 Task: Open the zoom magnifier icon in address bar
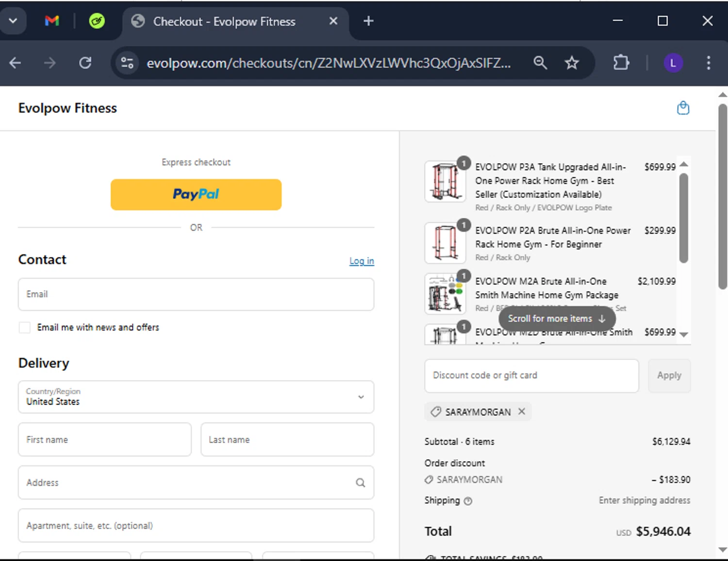click(540, 63)
